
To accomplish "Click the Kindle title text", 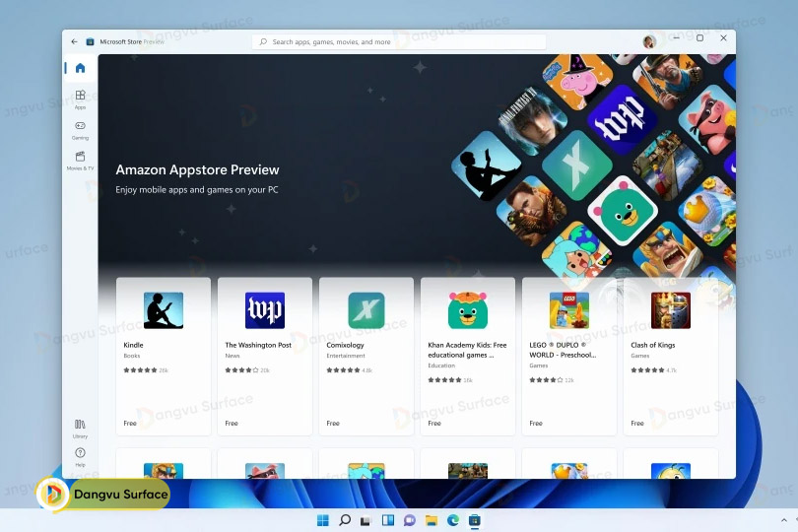I will tap(133, 345).
